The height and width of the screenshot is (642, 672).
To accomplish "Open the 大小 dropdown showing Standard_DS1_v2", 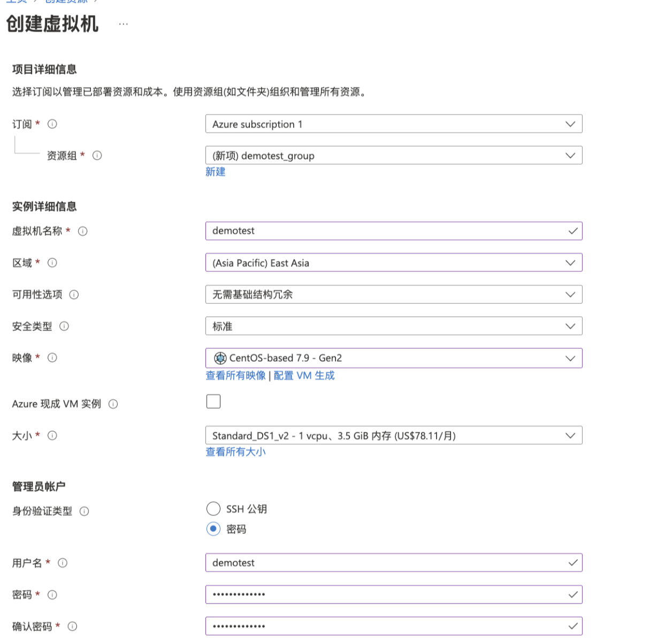I will [x=394, y=435].
